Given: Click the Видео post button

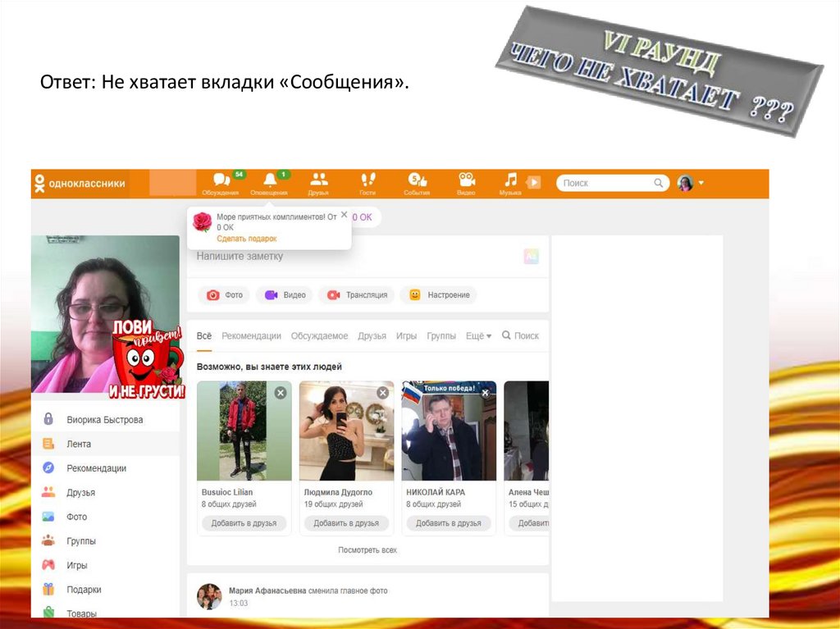Looking at the screenshot, I should click(285, 295).
